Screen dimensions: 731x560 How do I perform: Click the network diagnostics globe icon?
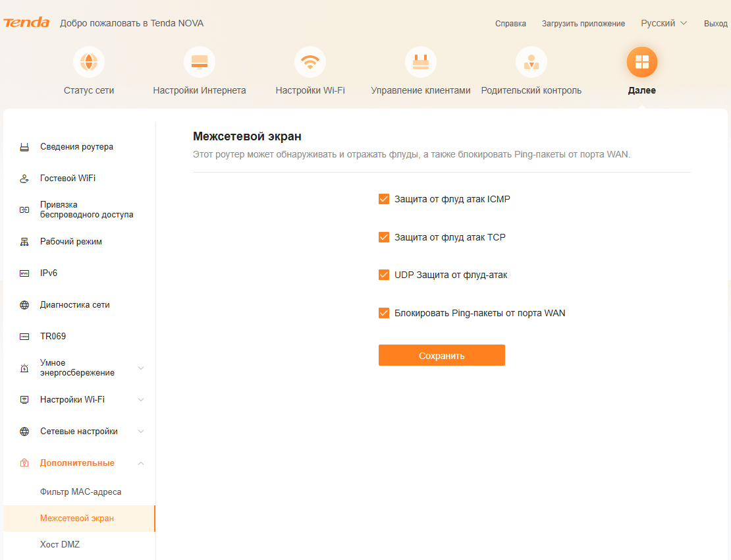(x=24, y=305)
